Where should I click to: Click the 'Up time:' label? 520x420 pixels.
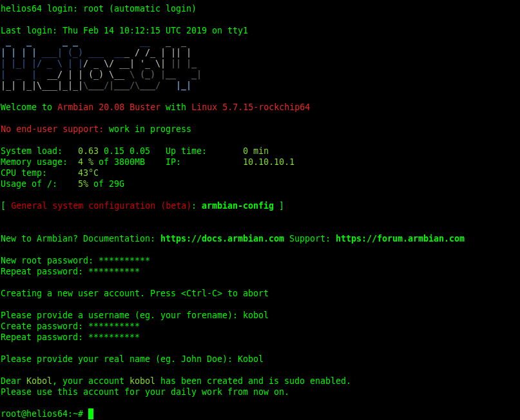click(x=186, y=151)
